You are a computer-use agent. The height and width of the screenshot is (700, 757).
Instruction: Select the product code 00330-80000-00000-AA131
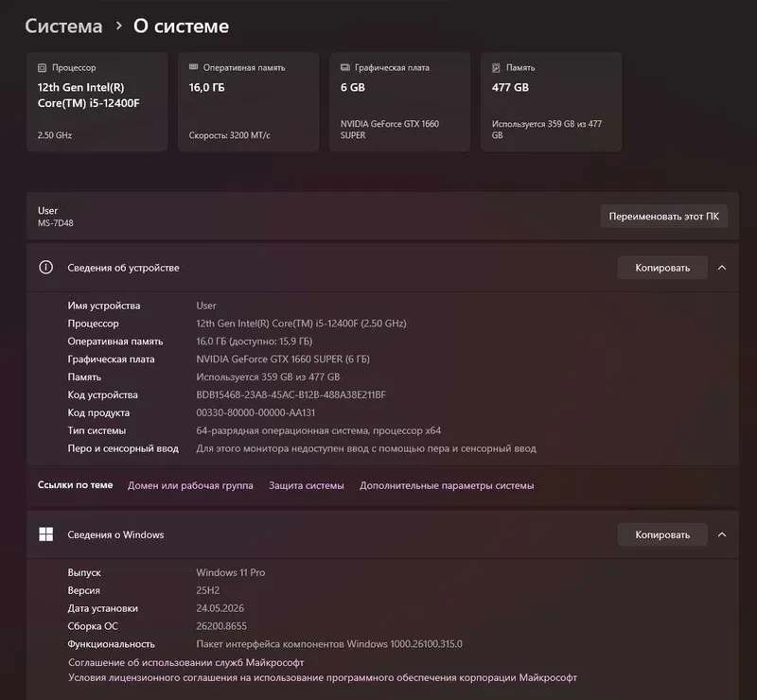255,412
